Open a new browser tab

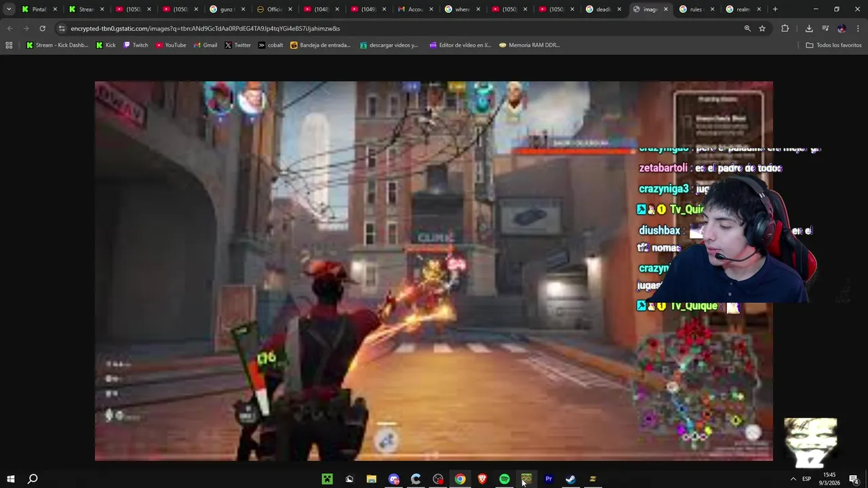click(x=775, y=9)
